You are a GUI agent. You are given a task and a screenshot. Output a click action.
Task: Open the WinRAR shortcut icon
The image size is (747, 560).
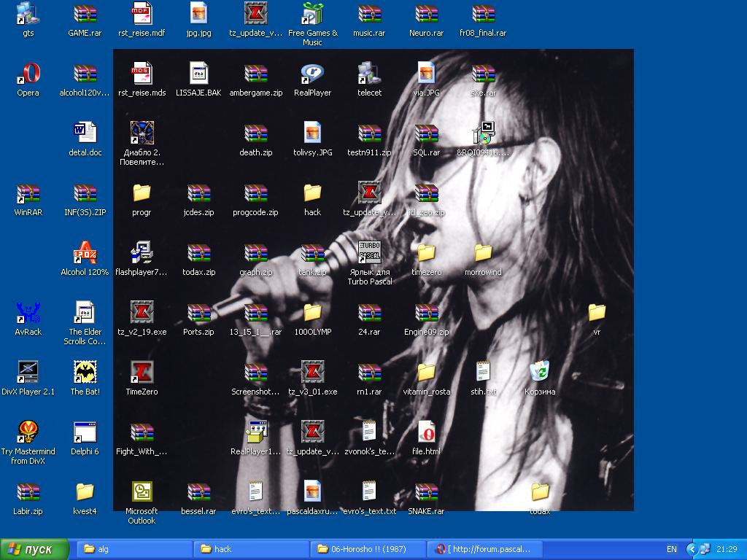pyautogui.click(x=28, y=193)
